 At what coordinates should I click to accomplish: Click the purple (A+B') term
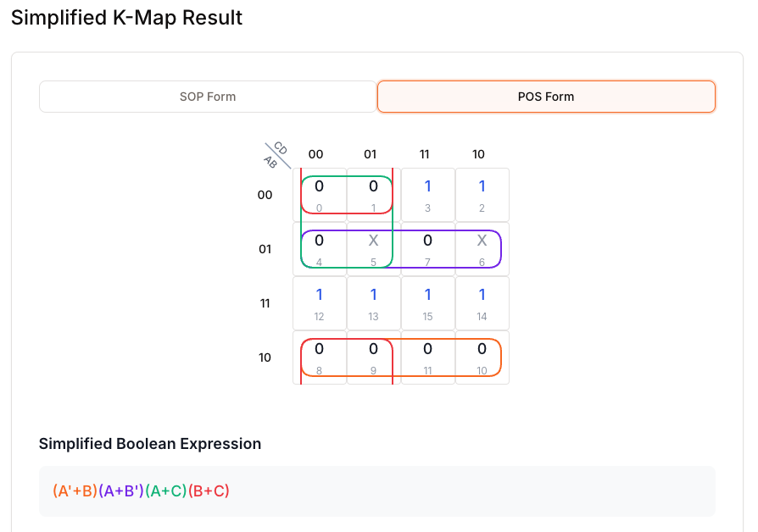121,490
